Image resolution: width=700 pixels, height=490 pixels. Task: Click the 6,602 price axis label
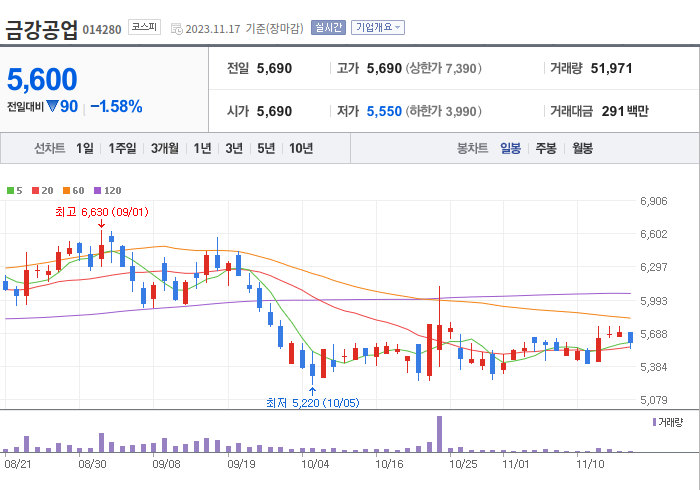point(654,234)
